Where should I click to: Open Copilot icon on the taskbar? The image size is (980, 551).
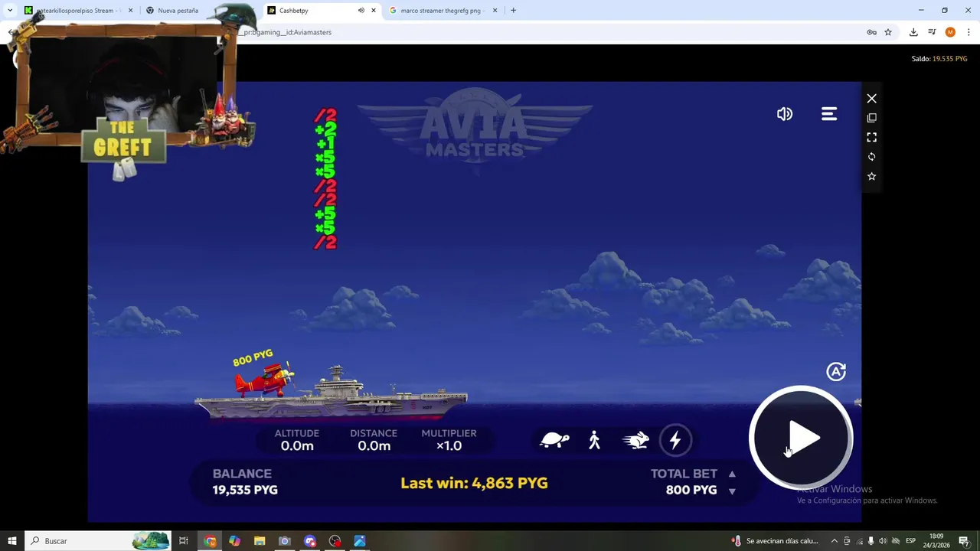pos(235,541)
